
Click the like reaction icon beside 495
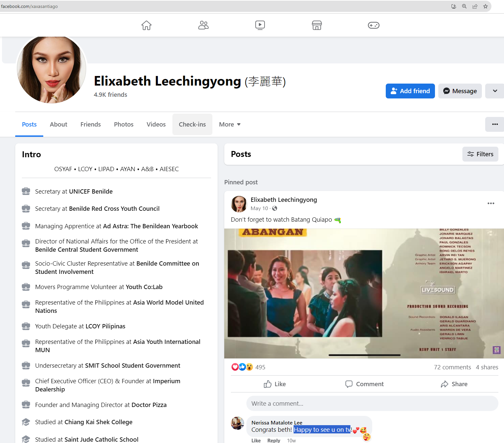point(242,367)
